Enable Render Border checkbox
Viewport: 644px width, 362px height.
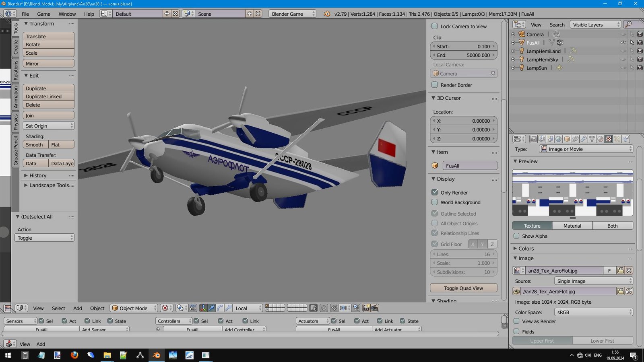click(x=435, y=85)
